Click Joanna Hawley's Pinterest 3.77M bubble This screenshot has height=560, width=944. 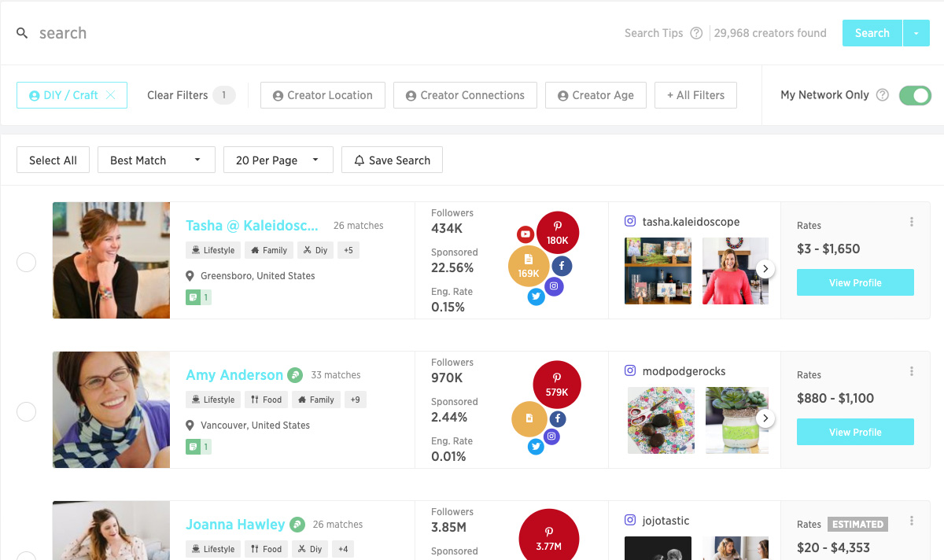tap(549, 535)
